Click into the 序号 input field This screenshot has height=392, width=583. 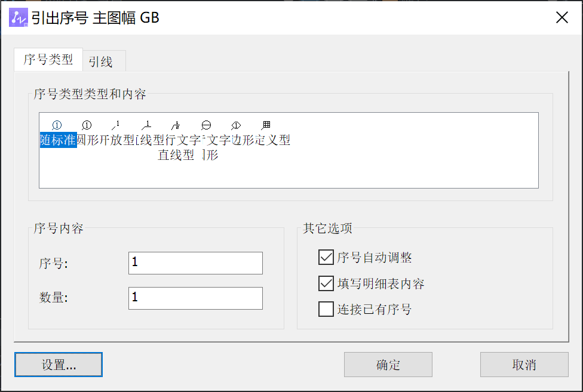(x=195, y=263)
